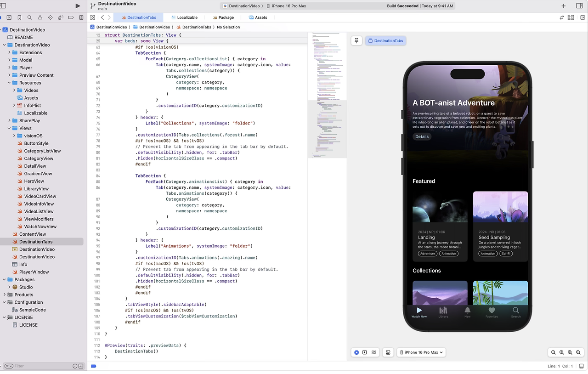
Task: Switch the preview to Selectable mode
Action: (365, 352)
